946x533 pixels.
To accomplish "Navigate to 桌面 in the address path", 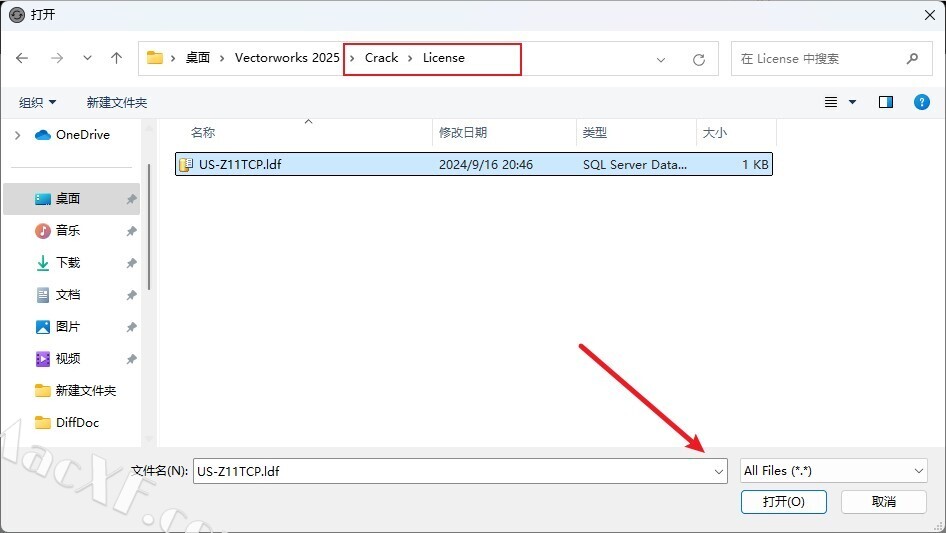I will (x=198, y=58).
